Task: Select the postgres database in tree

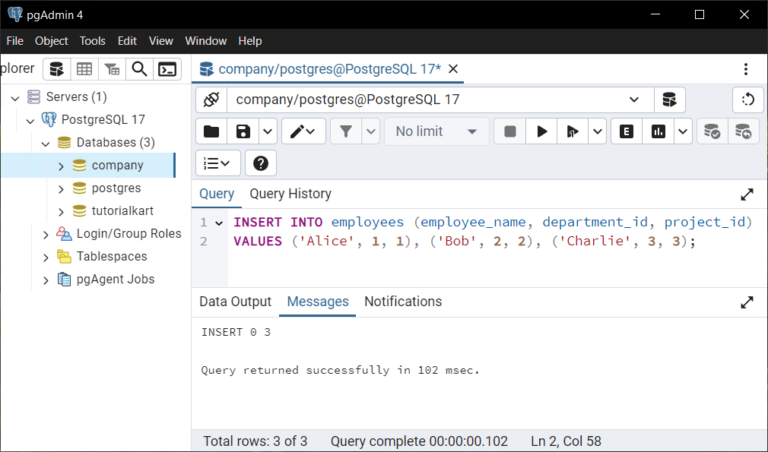Action: coord(115,188)
